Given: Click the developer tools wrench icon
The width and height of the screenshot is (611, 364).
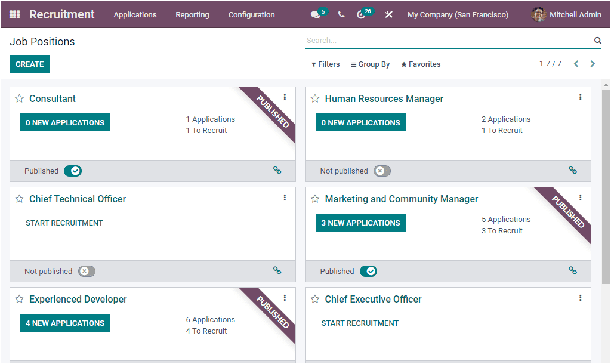Looking at the screenshot, I should tap(388, 14).
